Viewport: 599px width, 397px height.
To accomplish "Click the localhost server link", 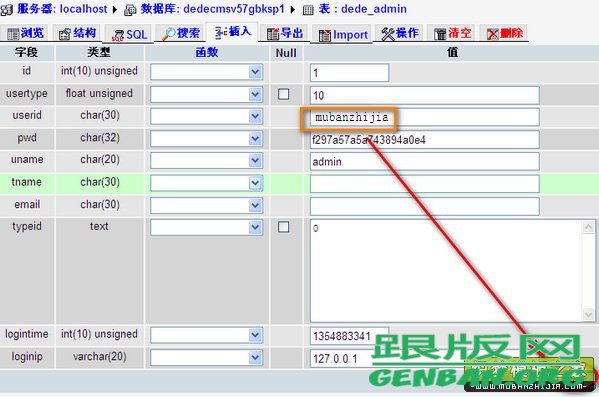I will [x=84, y=9].
